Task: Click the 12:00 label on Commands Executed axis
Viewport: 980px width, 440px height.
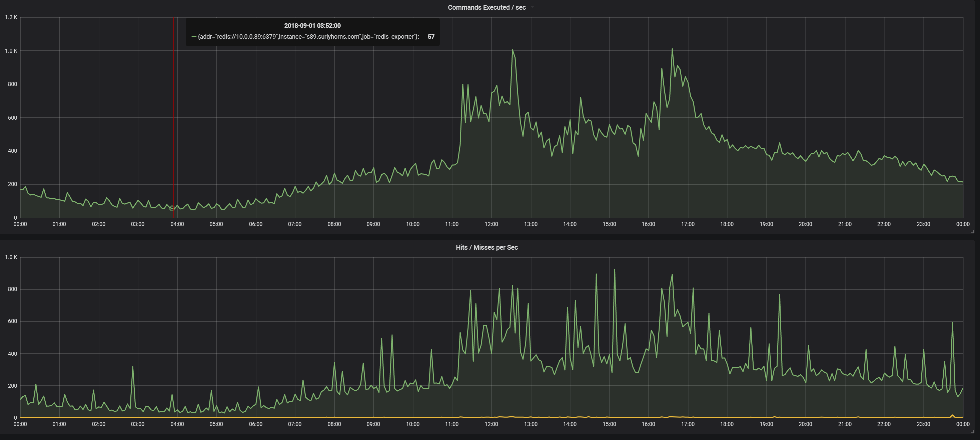Action: pyautogui.click(x=491, y=224)
